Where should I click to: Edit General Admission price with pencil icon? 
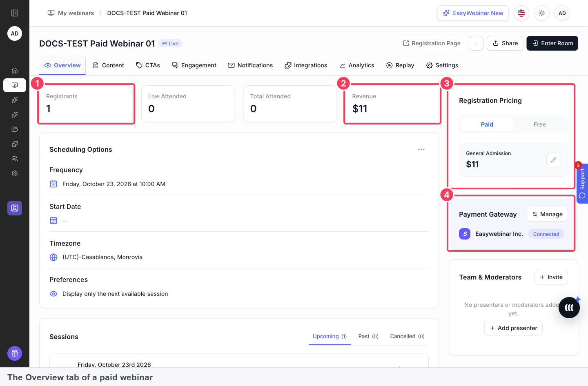(x=554, y=160)
